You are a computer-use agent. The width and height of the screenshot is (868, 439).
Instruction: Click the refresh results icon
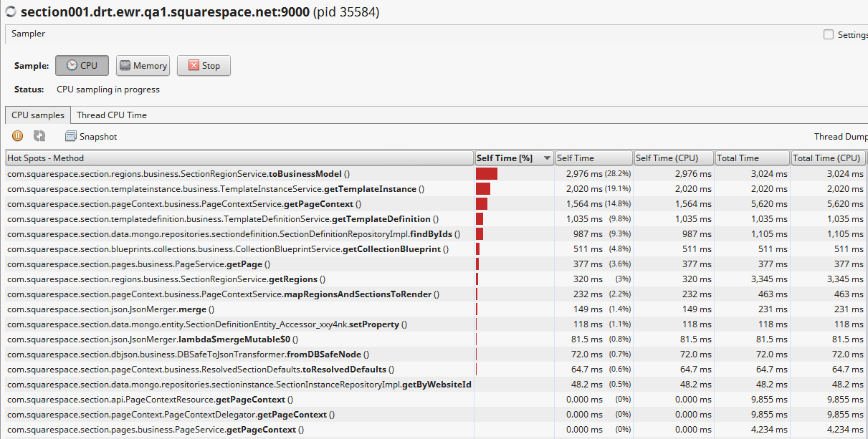click(39, 136)
